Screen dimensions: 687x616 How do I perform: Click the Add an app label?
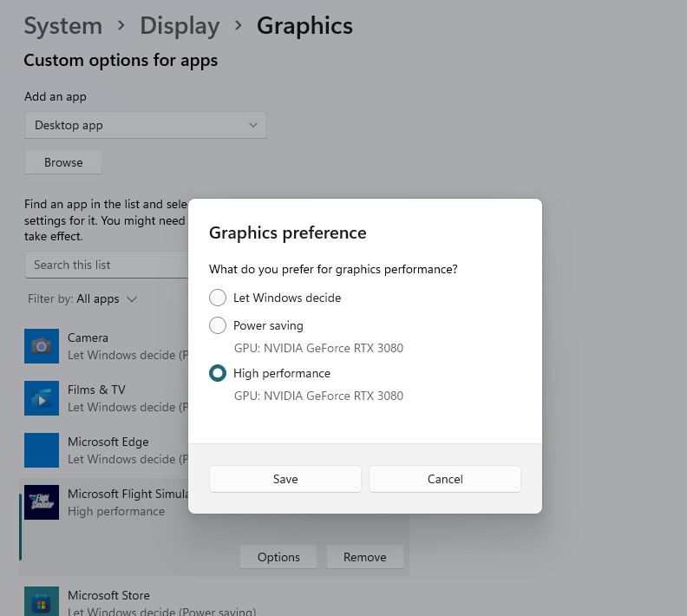56,96
